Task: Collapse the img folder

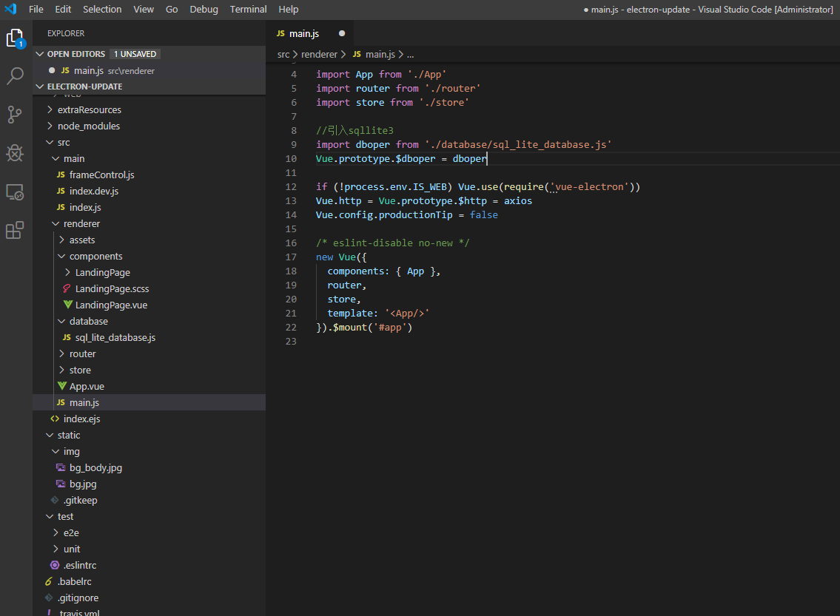Action: pyautogui.click(x=56, y=451)
